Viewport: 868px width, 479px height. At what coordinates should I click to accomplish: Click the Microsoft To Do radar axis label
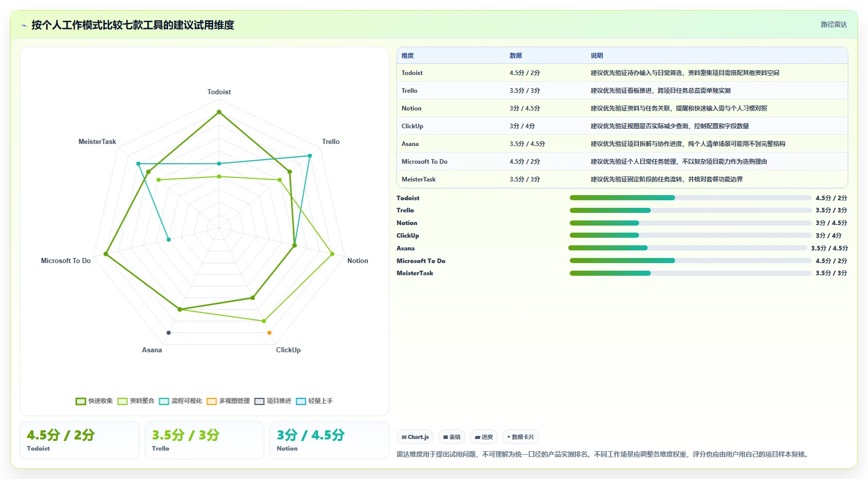[x=66, y=261]
